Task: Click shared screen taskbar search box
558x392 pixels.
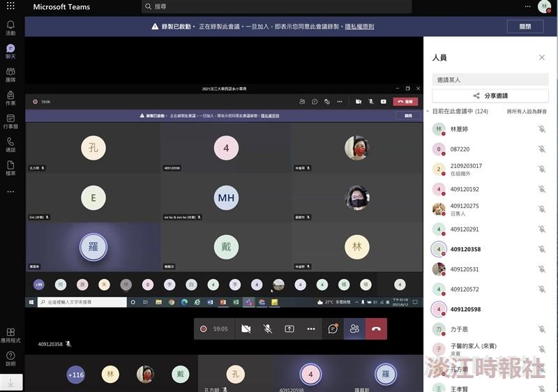Action: [x=82, y=302]
